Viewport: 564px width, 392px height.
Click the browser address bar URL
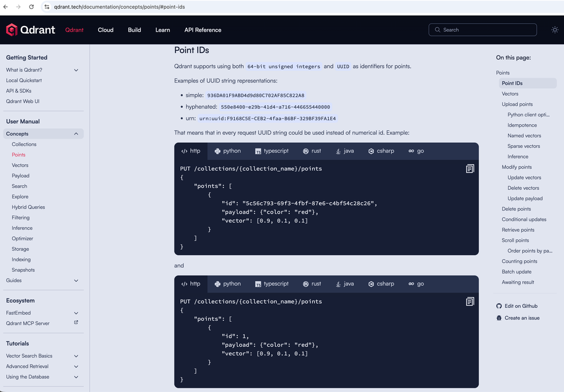(119, 7)
